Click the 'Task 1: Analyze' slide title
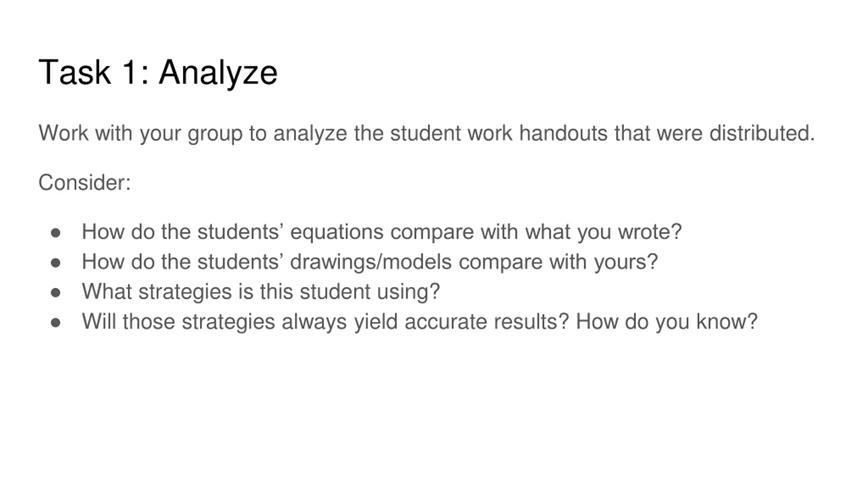The height and width of the screenshot is (488, 868). pyautogui.click(x=158, y=73)
